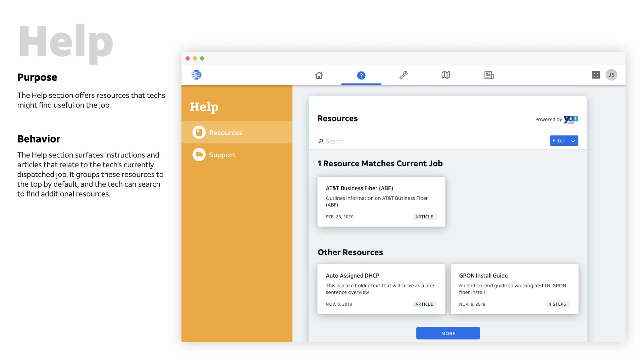Open the AT&T Business Fiber (ABF) card
The height and width of the screenshot is (362, 644).
point(381,201)
